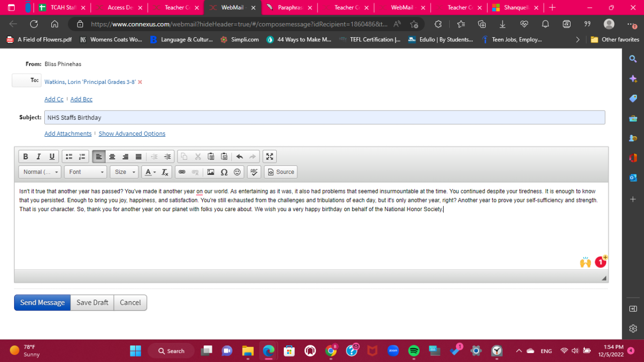Screen dimensions: 644x362
Task: Undo the last edit
Action: tap(239, 156)
